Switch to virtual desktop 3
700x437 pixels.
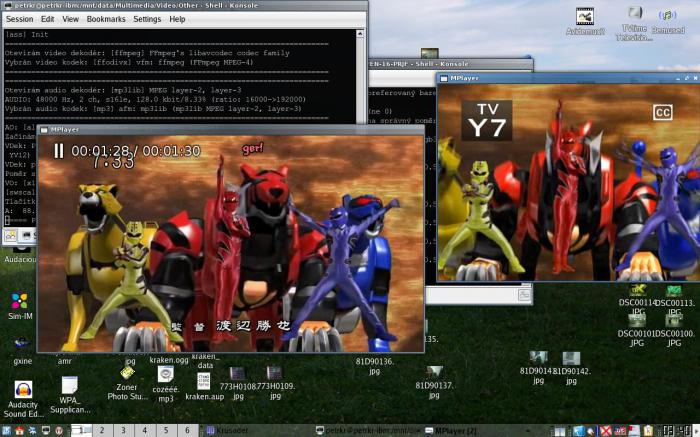(x=124, y=430)
